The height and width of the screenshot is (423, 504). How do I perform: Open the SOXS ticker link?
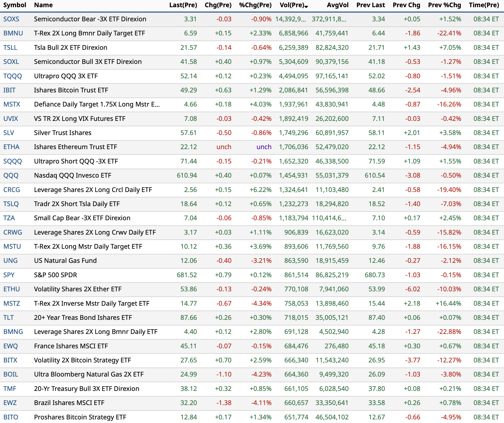click(11, 19)
